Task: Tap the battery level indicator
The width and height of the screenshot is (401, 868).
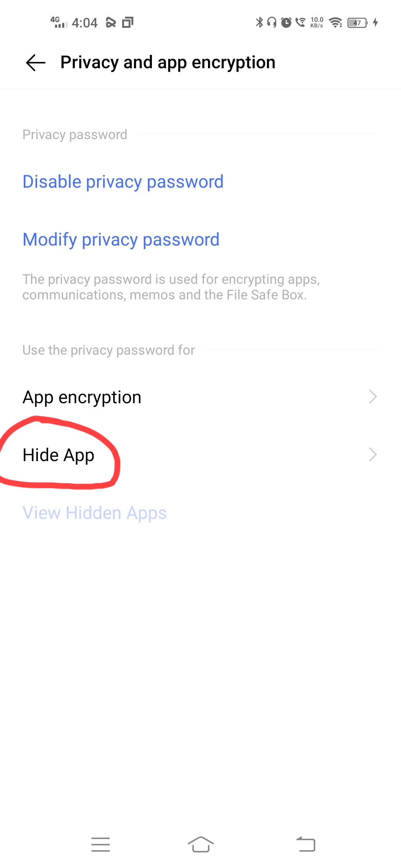Action: (x=357, y=23)
